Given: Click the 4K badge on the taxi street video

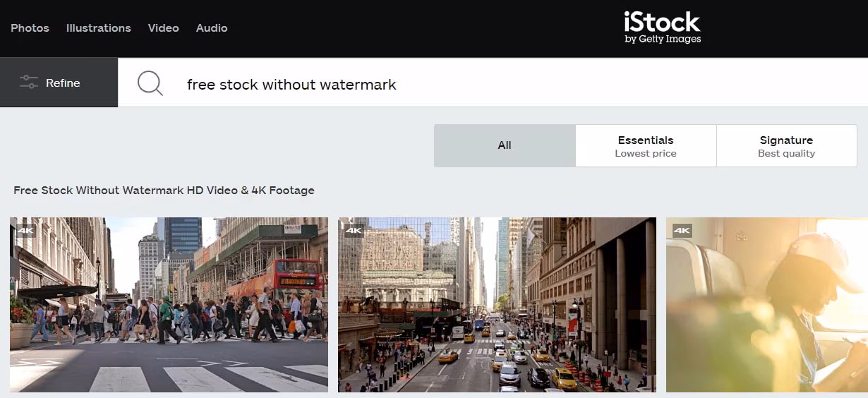Looking at the screenshot, I should click(354, 230).
